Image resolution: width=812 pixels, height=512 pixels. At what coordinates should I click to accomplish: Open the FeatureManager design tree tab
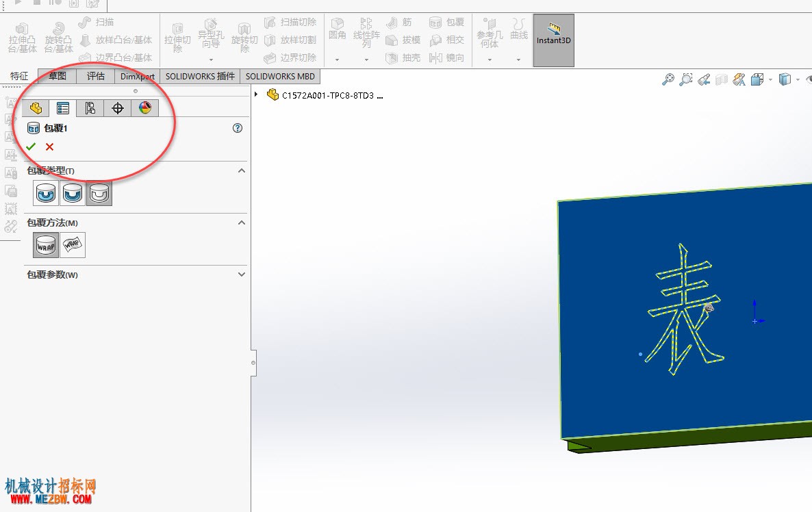point(36,107)
